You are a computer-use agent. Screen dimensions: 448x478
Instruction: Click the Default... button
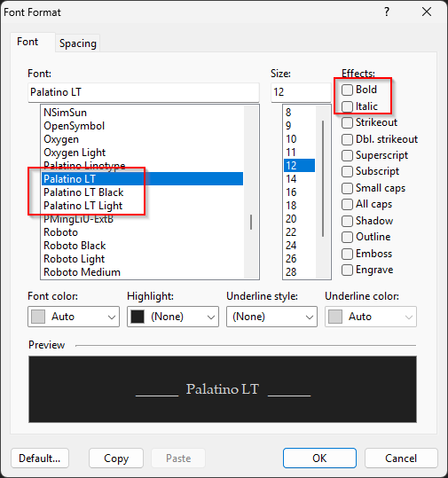(x=40, y=458)
